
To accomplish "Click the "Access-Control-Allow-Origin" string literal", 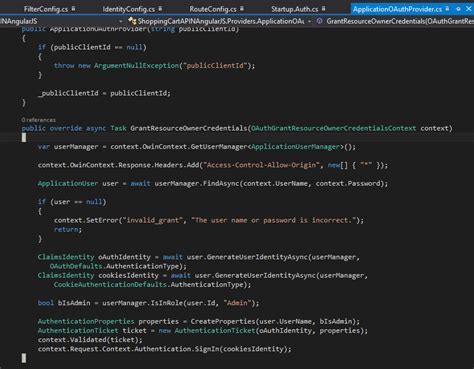I will (x=261, y=165).
